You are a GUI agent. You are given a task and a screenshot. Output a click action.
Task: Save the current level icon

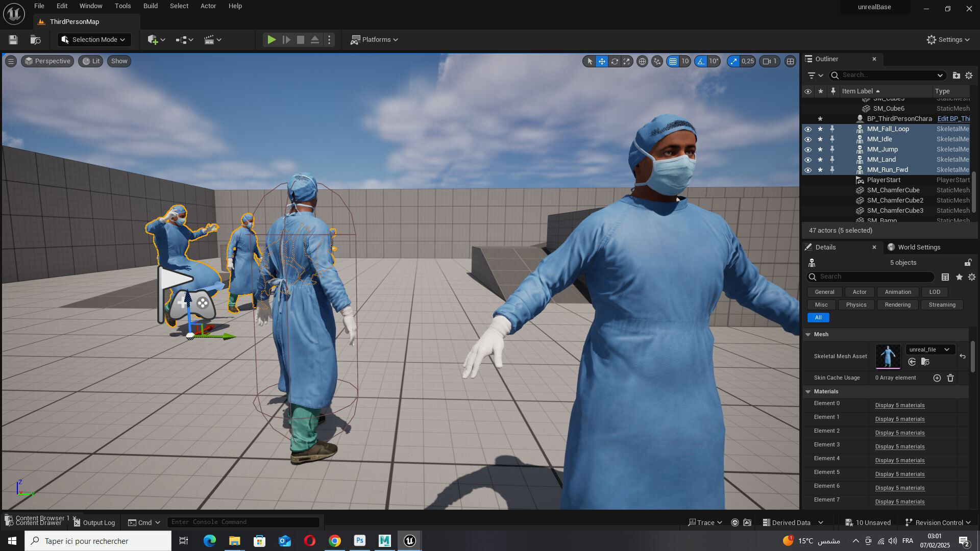click(x=13, y=40)
